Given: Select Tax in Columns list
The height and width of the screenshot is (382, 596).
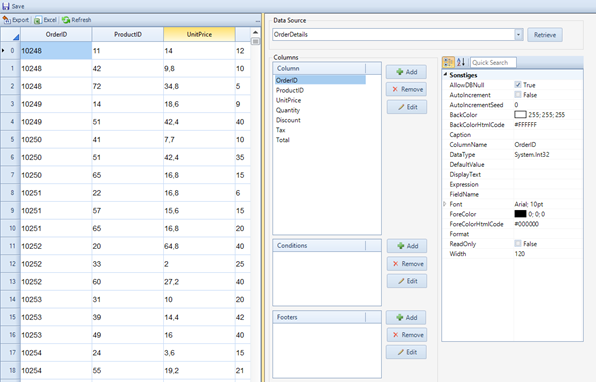Looking at the screenshot, I should coord(281,130).
